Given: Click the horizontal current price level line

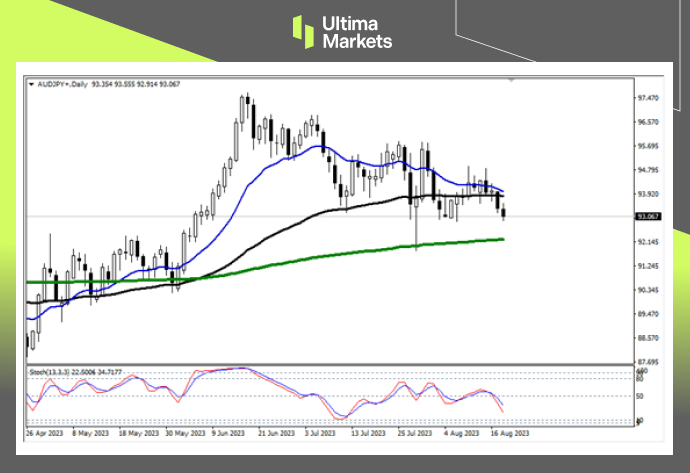Looking at the screenshot, I should pyautogui.click(x=330, y=216).
